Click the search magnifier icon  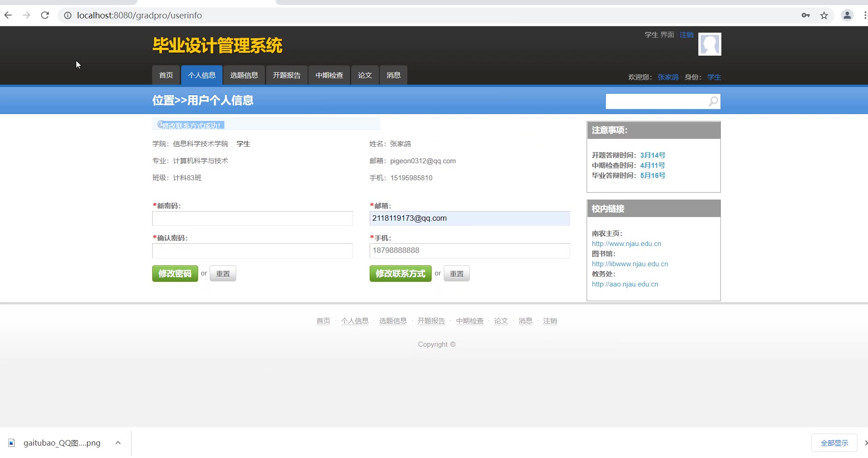(714, 101)
